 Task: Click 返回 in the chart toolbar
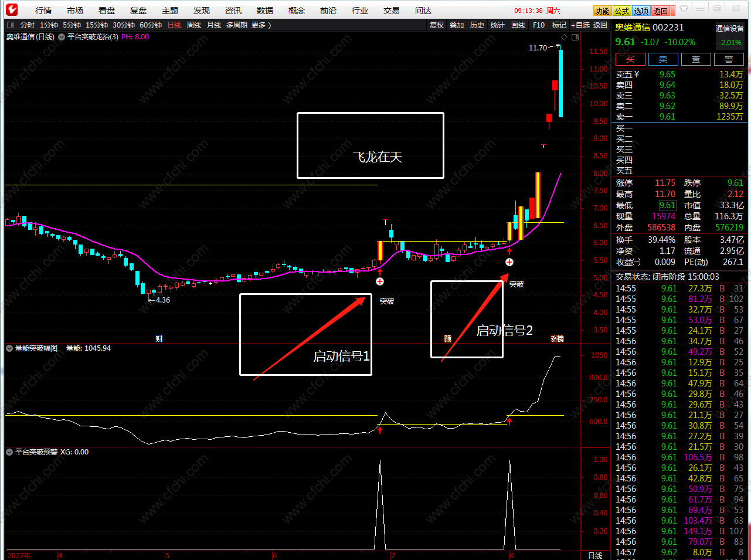point(600,25)
